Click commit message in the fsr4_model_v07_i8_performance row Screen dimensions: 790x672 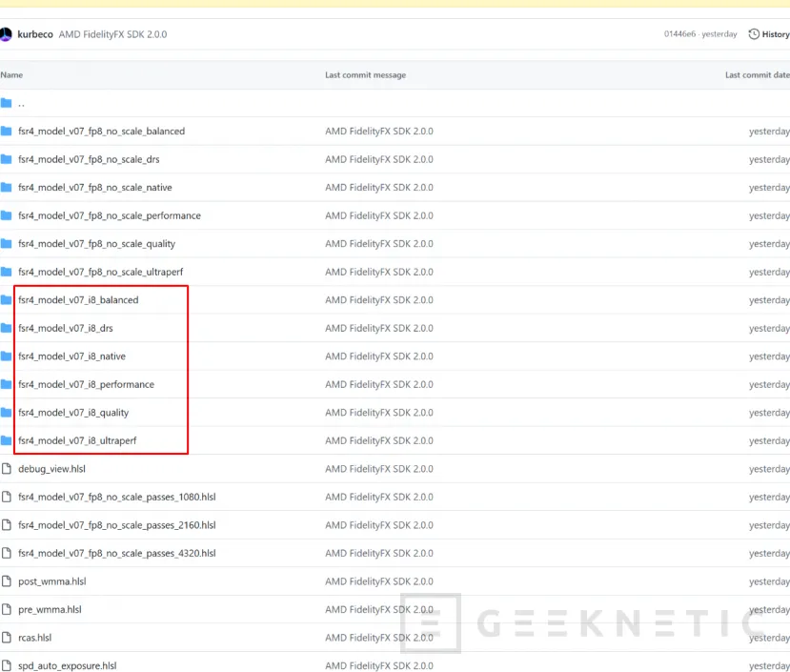pos(378,385)
